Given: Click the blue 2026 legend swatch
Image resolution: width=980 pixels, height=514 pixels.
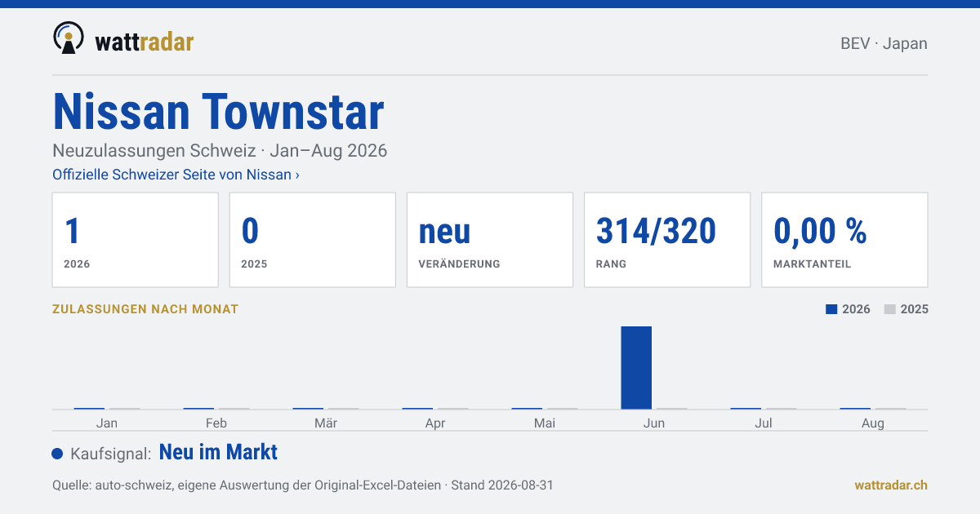Looking at the screenshot, I should 831,309.
